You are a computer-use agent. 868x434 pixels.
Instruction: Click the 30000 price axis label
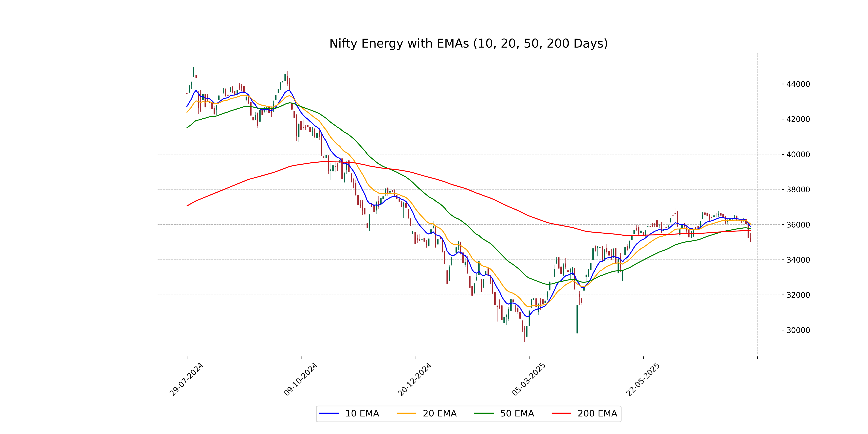pyautogui.click(x=798, y=330)
